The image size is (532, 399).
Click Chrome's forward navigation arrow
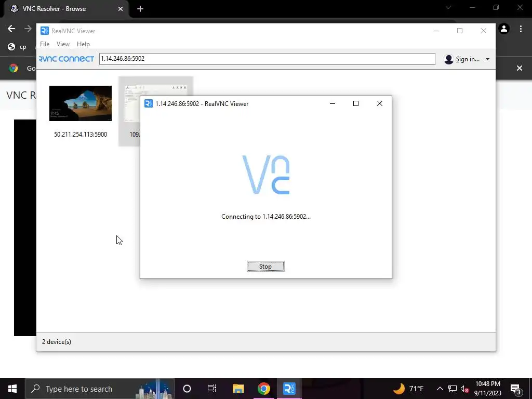(28, 29)
